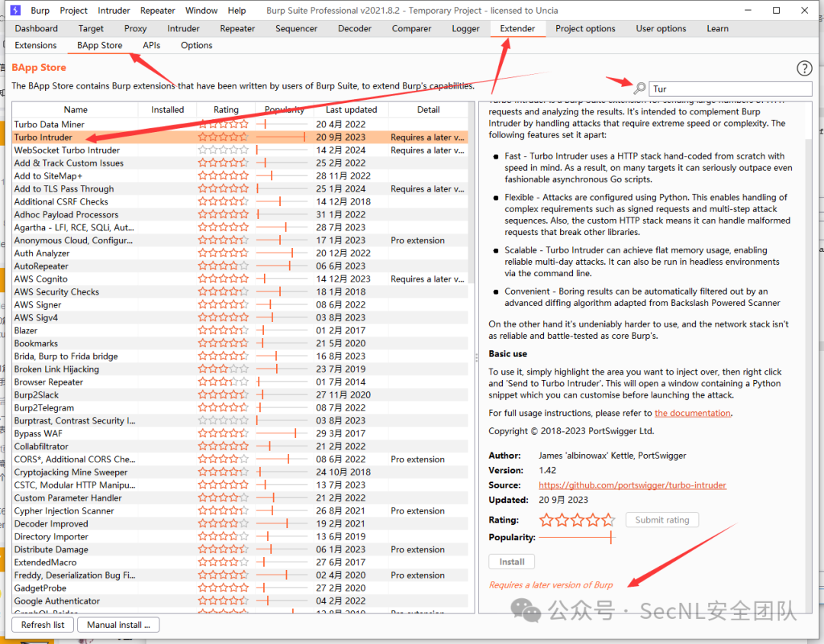This screenshot has height=644, width=824.
Task: Click the Manual install button
Action: tap(118, 625)
